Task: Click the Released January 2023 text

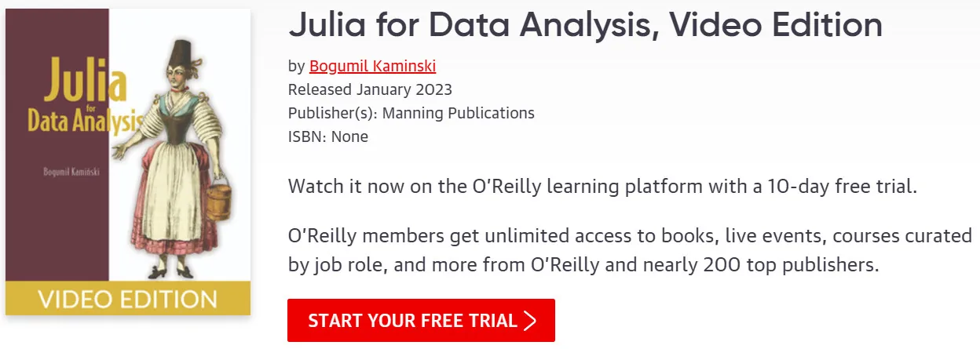Action: click(370, 89)
